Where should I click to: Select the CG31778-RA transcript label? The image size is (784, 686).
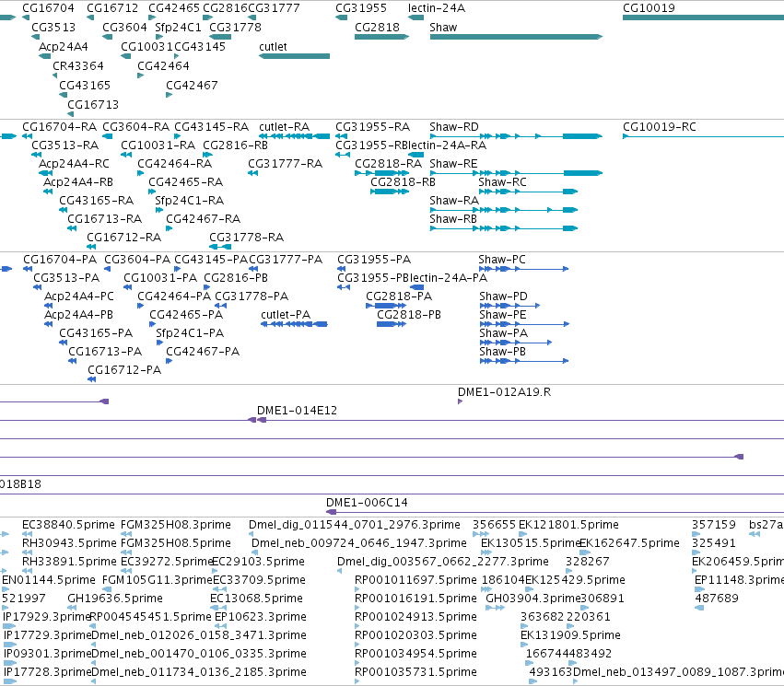247,238
